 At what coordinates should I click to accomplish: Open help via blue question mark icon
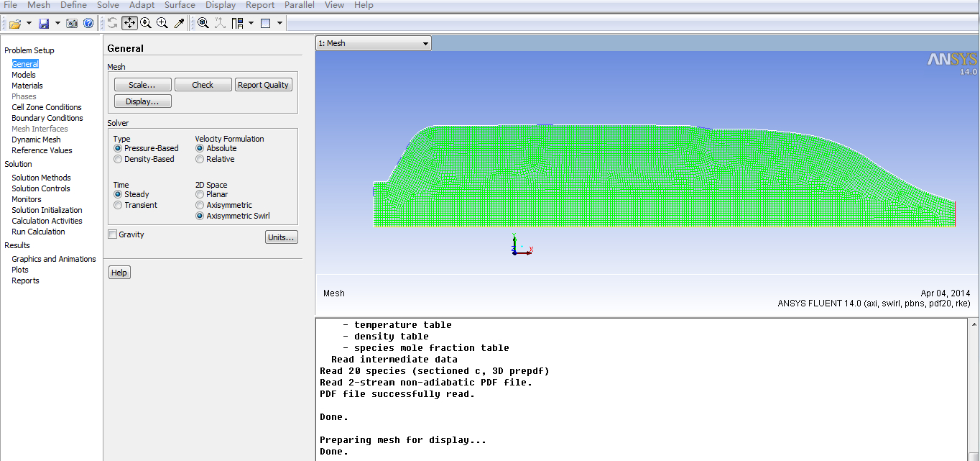(x=88, y=24)
